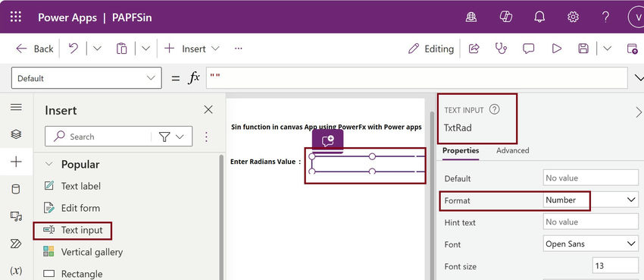Click the Insert panel scrollbar
Viewport: 644px width, 280px height.
tap(221, 218)
